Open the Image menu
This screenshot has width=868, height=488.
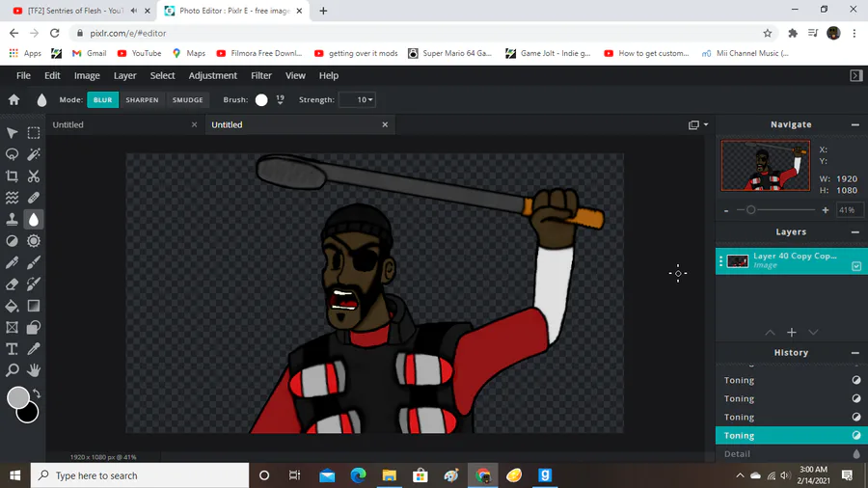(x=87, y=76)
